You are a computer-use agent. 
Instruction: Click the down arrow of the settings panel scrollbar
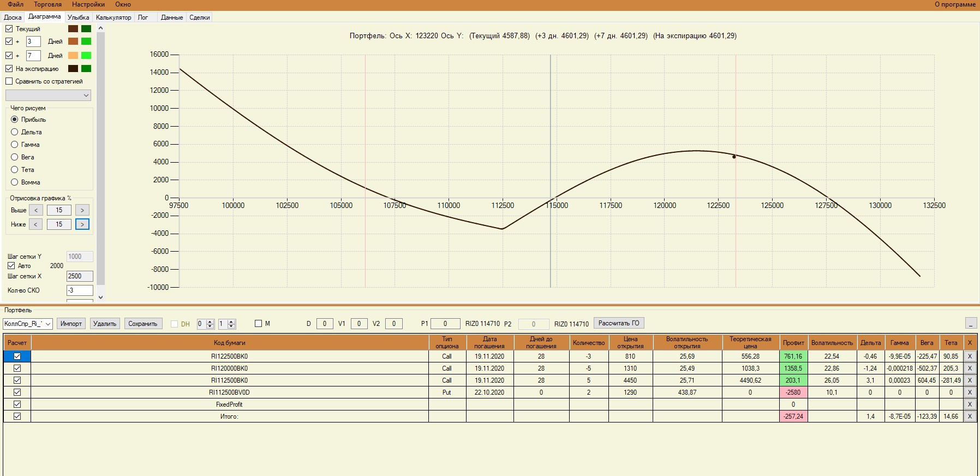(100, 297)
